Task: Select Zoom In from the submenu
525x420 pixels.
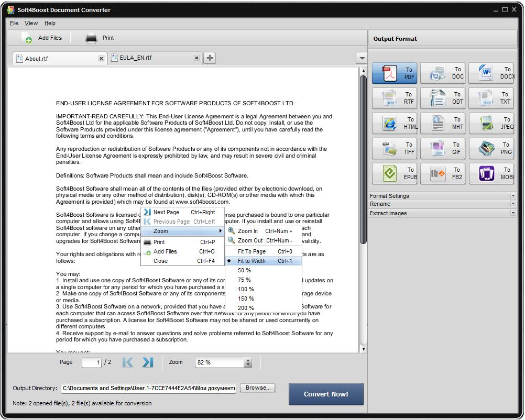Action: pyautogui.click(x=264, y=231)
